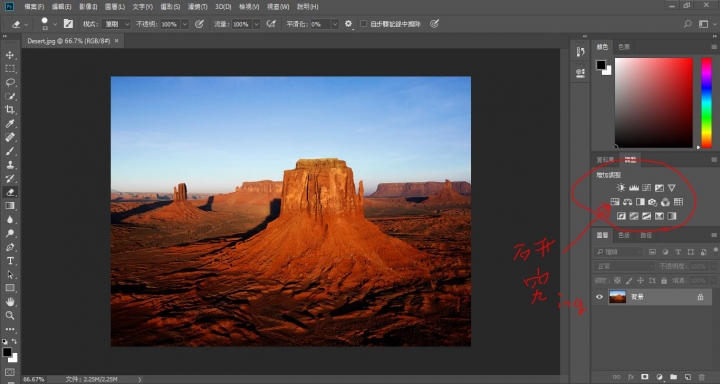Select the Zoom tool

point(10,316)
